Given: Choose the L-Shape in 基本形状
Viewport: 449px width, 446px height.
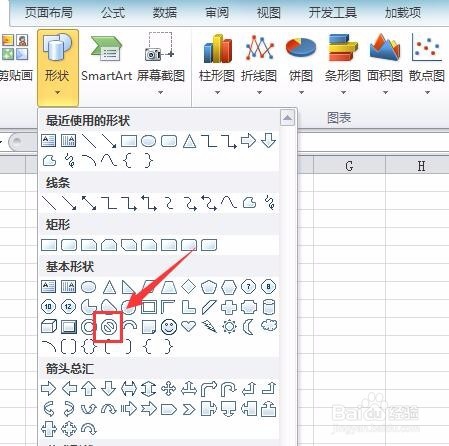Looking at the screenshot, I should click(x=189, y=307).
